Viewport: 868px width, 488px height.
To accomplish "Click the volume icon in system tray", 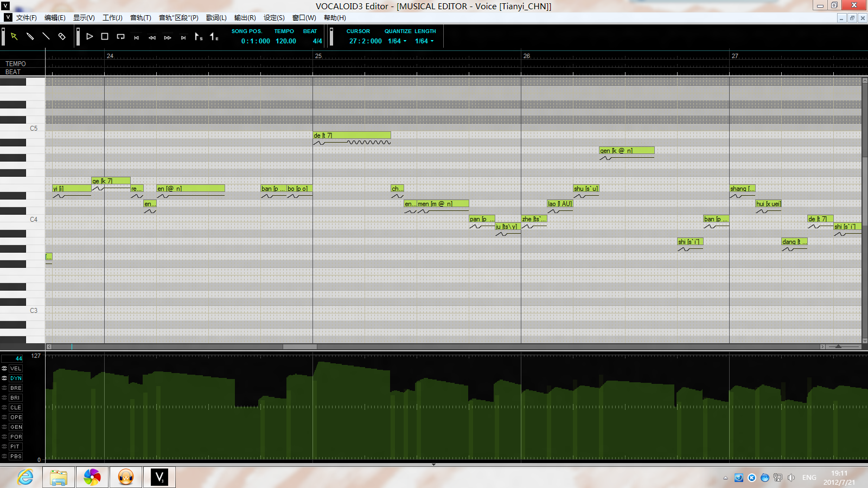I will pos(791,478).
